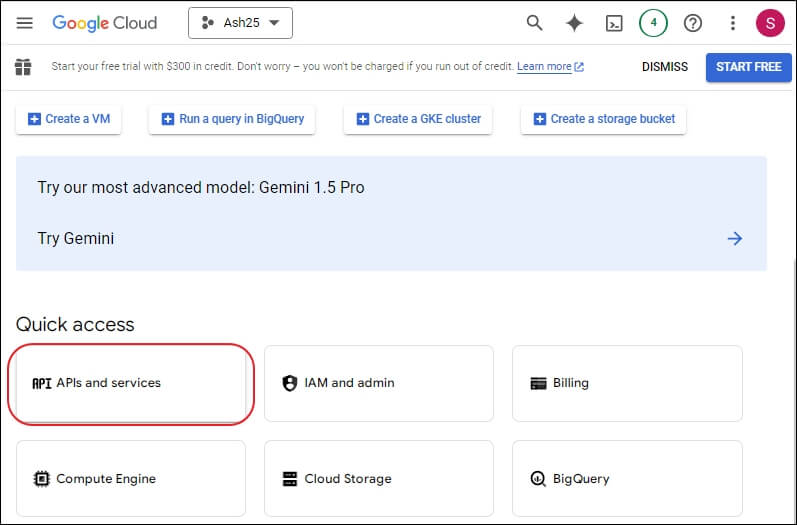Click the Google Cloud logo
The image size is (797, 525).
point(105,23)
